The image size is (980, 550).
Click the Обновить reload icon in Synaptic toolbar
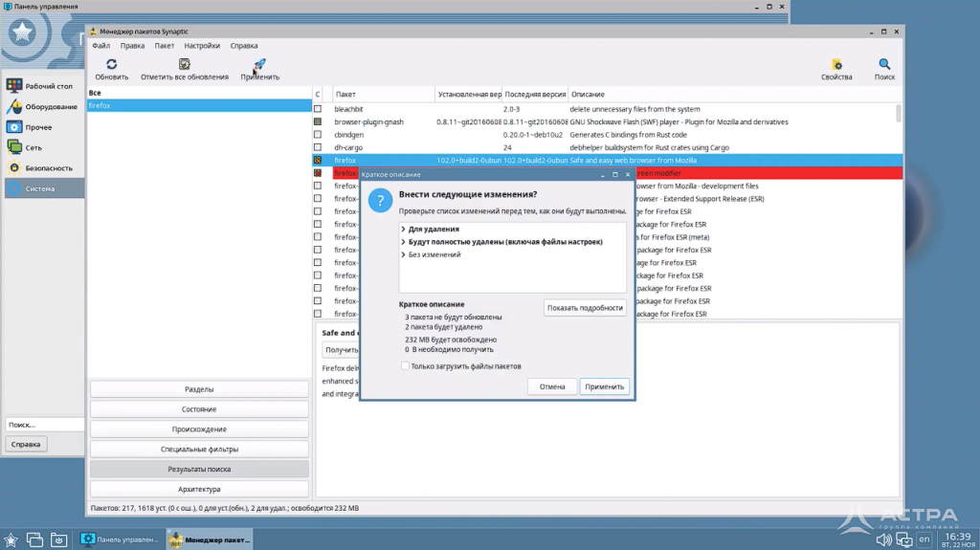111,64
